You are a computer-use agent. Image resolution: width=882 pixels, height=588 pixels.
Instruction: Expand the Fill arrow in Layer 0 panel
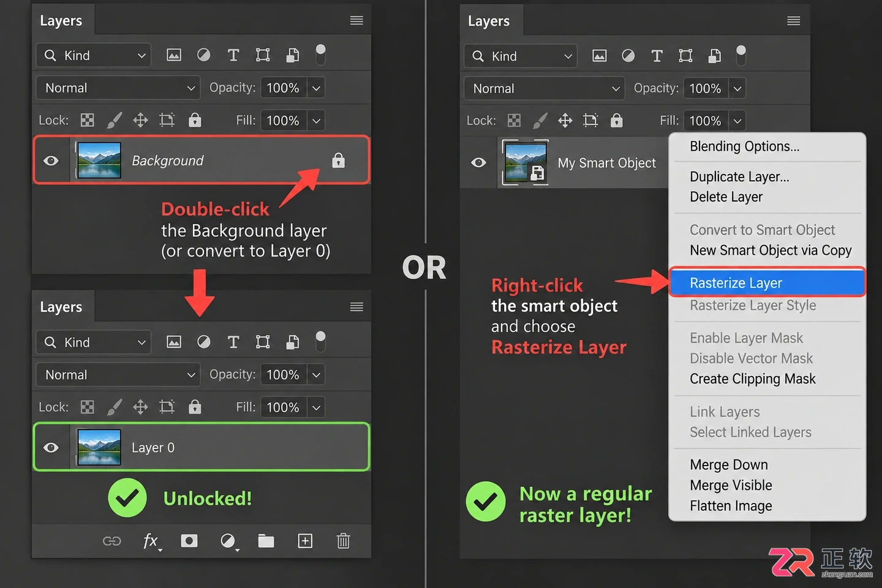(x=316, y=407)
